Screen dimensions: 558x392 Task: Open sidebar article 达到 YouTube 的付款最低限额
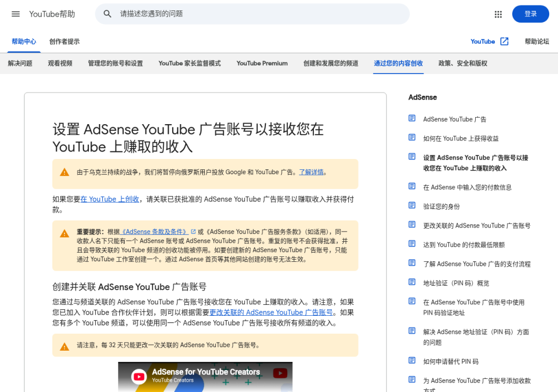464,245
